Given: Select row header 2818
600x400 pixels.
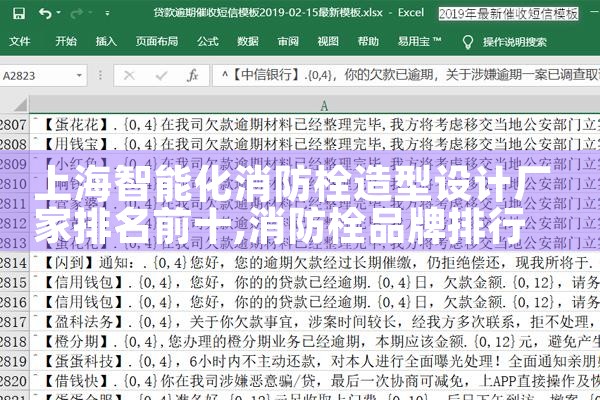Looking at the screenshot, I should (x=14, y=341).
